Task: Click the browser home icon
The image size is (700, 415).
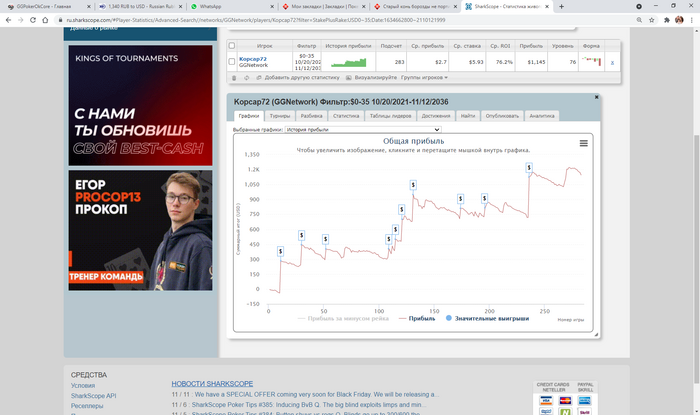Action: 45,20
